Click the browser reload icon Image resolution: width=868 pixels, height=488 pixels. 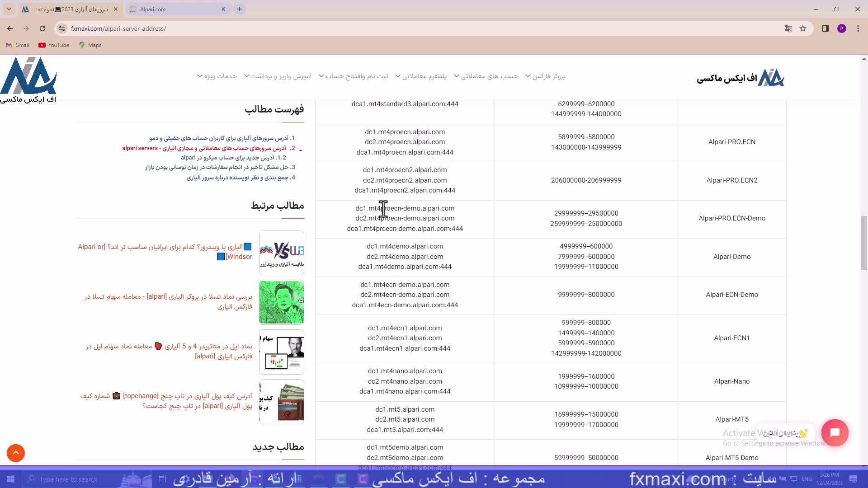click(42, 28)
